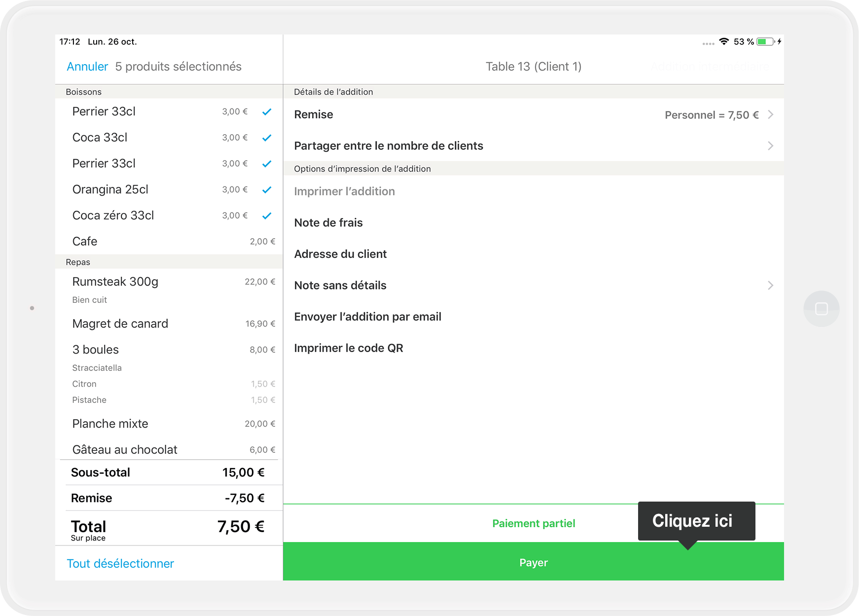Screen dimensions: 859x616
Task: Select Planche mixte item
Action: 169,424
